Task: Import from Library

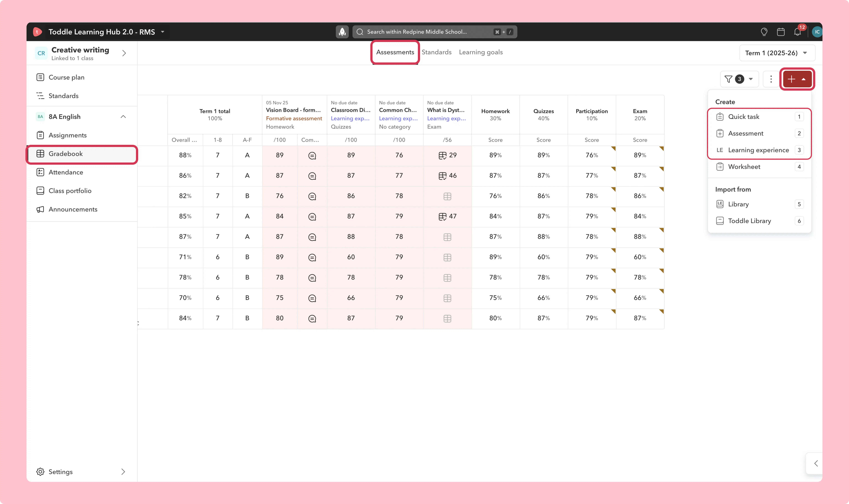Action: pos(759,204)
